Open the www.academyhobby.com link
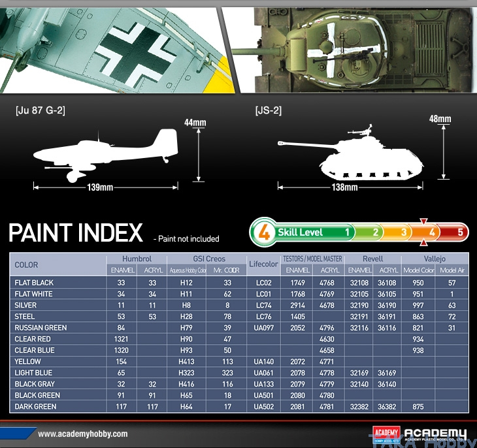 pos(83,434)
